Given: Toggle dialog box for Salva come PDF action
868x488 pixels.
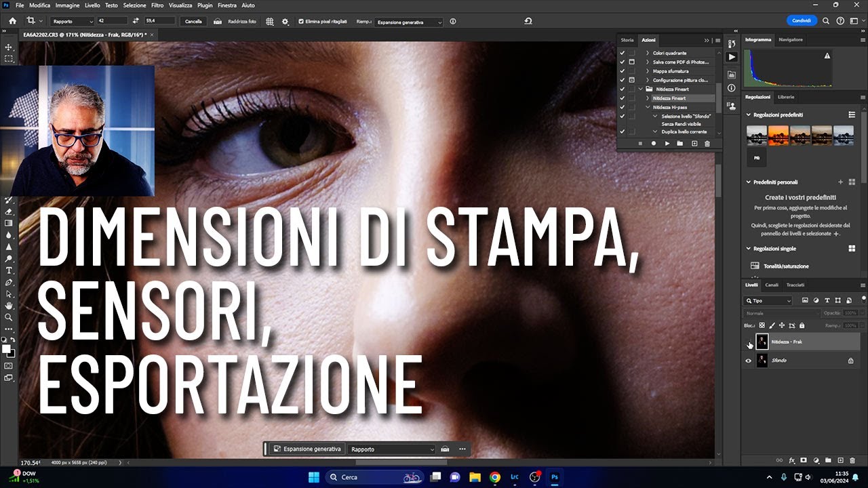Looking at the screenshot, I should click(x=631, y=62).
